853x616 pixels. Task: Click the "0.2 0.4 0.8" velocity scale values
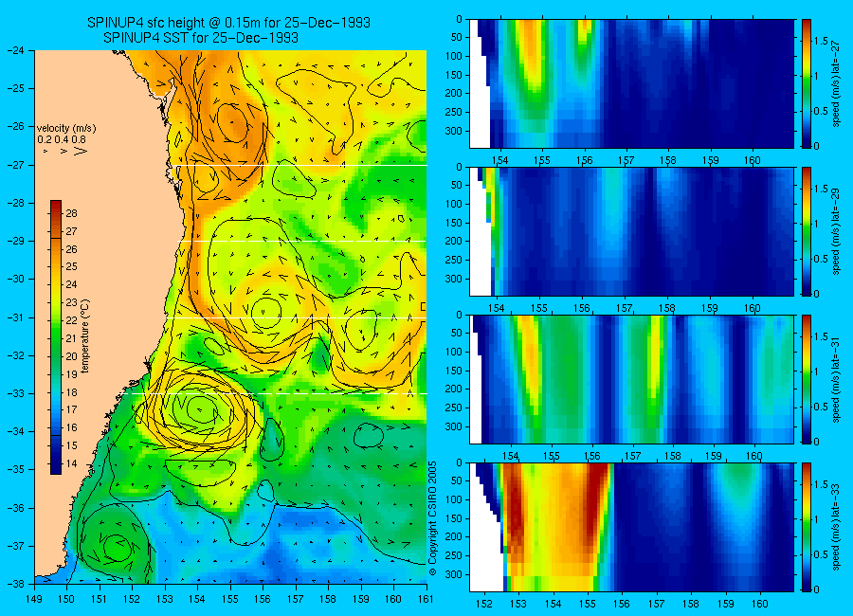(62, 139)
